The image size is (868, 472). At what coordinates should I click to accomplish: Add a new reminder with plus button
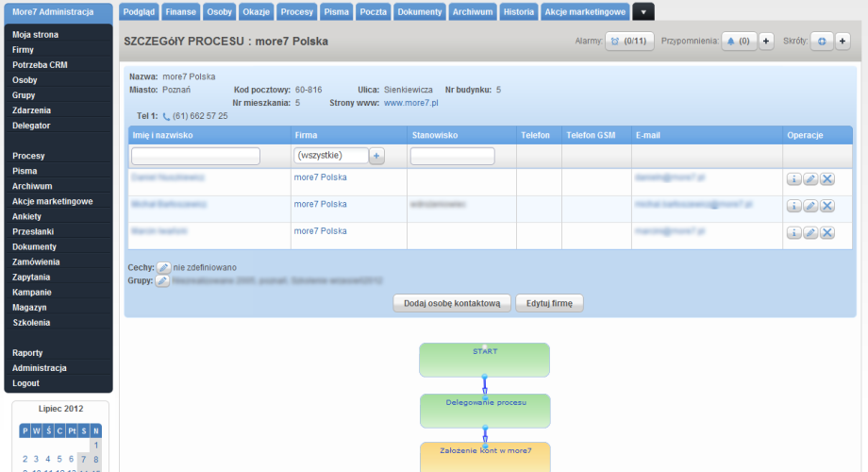click(766, 42)
